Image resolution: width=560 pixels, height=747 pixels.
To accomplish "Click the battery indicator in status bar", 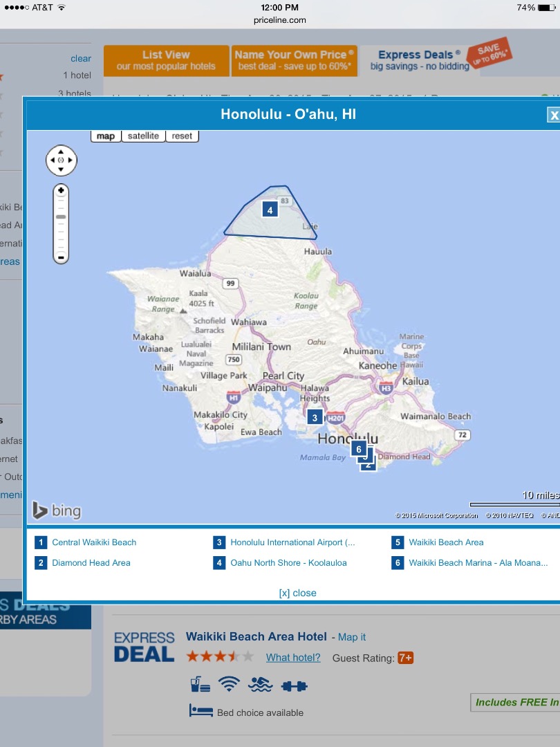I will (x=547, y=8).
